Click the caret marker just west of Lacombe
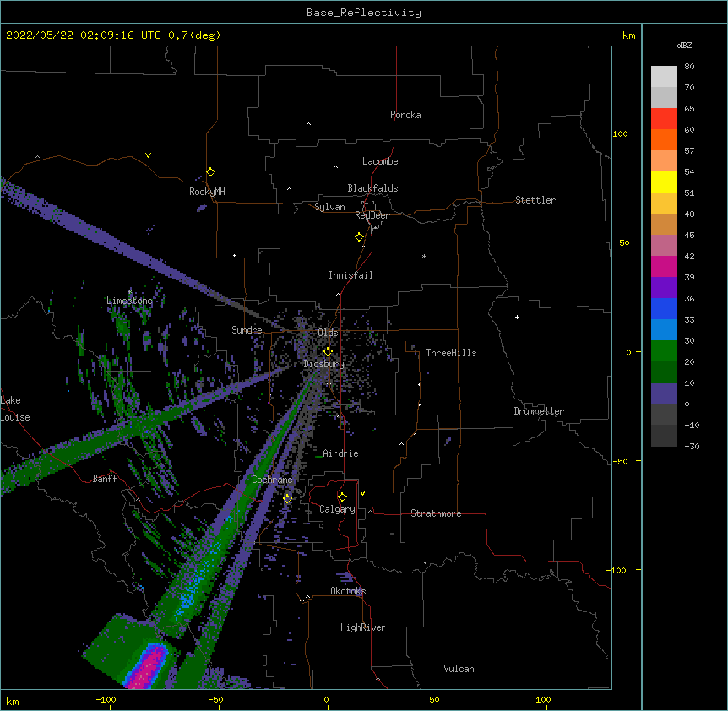 [x=335, y=167]
